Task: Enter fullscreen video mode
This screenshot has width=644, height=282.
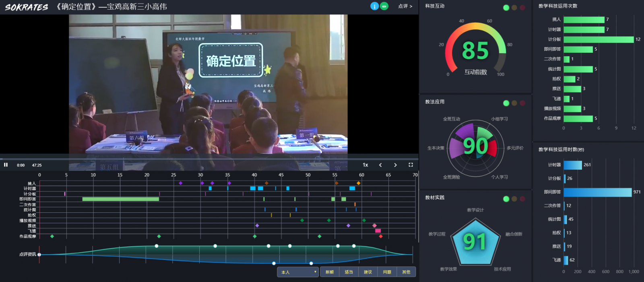Action: click(411, 165)
